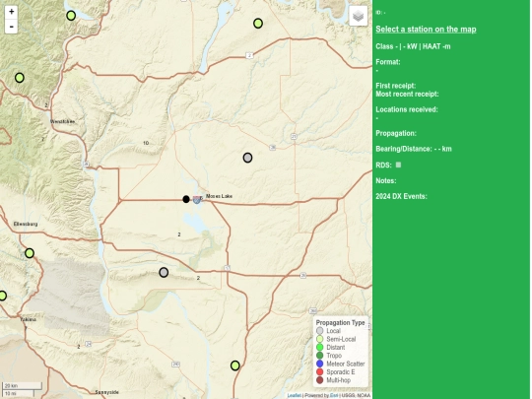Select the semi-local marker in the northwest mountains
The image size is (532, 399).
(20, 78)
